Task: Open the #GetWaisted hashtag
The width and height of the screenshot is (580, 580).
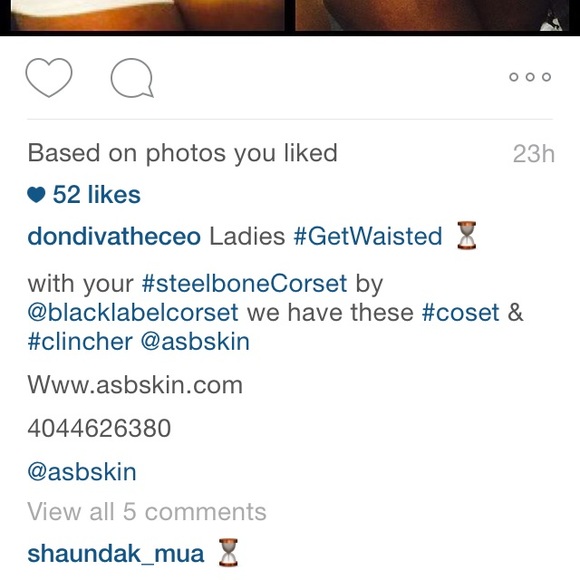Action: pos(368,236)
